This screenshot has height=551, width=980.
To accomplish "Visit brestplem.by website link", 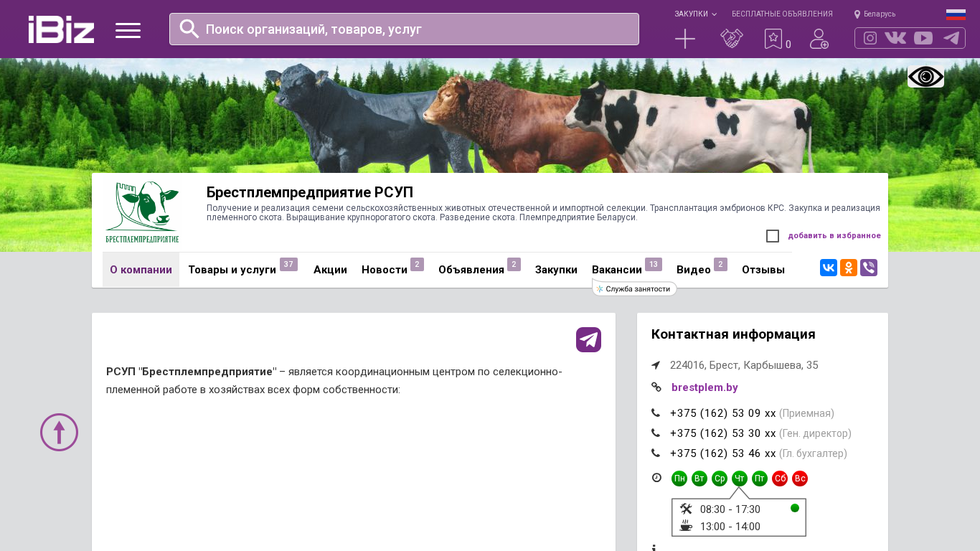I will [705, 387].
